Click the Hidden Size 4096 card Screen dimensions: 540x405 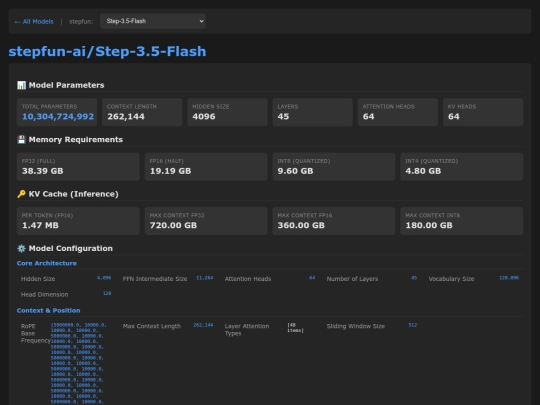227,112
